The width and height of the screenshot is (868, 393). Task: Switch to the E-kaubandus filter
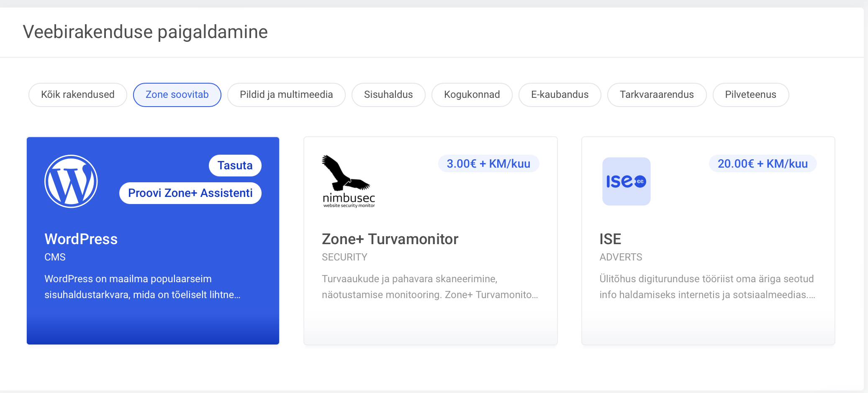coord(560,95)
